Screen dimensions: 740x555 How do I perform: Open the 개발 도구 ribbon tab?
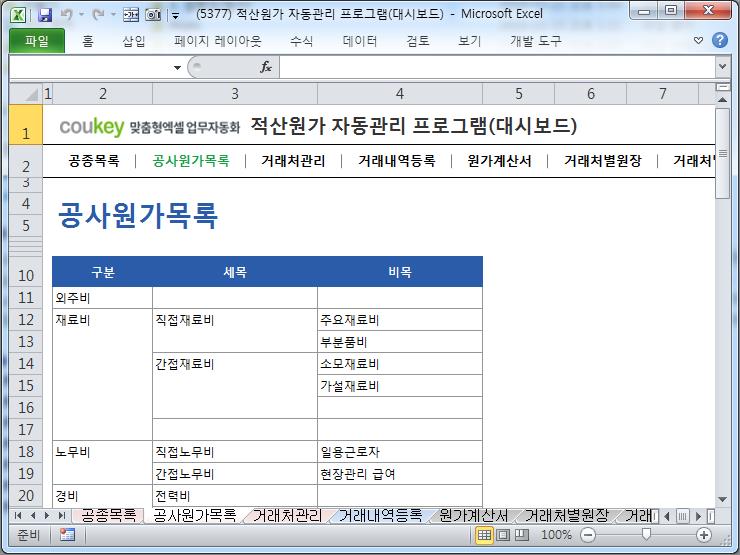click(536, 41)
